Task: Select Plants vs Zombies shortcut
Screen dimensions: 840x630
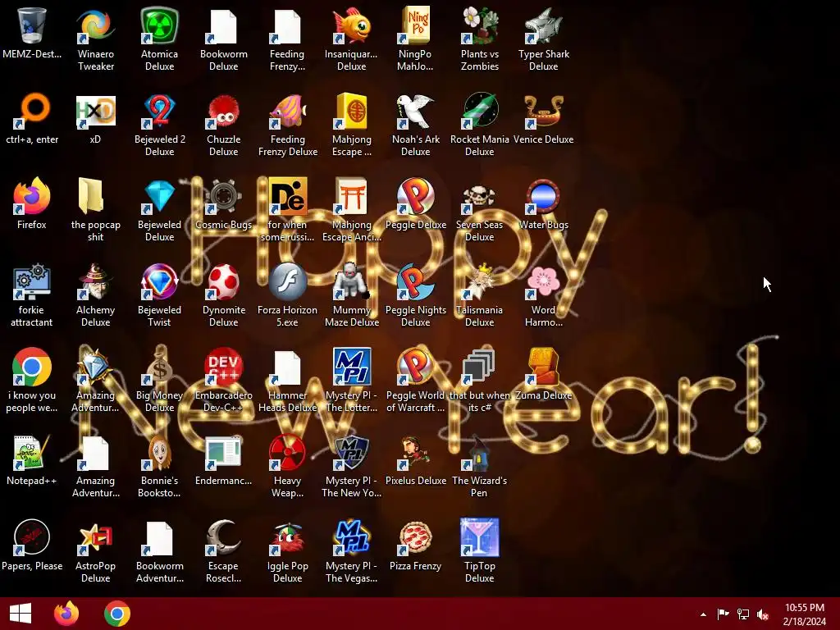Action: (x=479, y=25)
